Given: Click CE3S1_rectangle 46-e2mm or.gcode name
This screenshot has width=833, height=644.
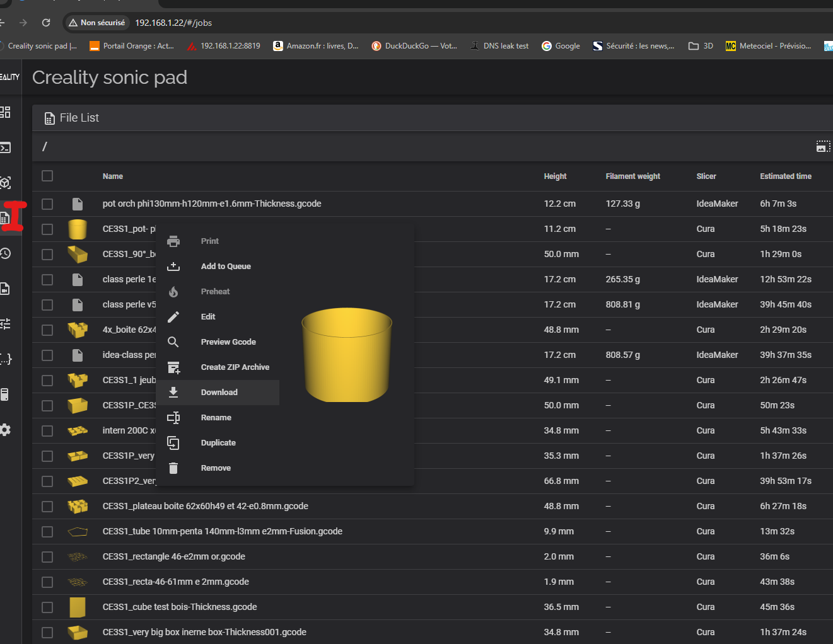Looking at the screenshot, I should pos(174,556).
